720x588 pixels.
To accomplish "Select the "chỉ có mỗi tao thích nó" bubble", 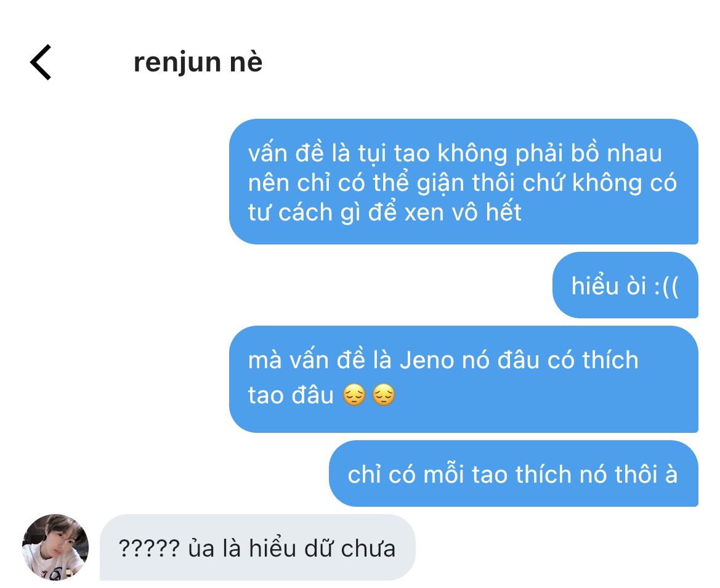I will (514, 473).
